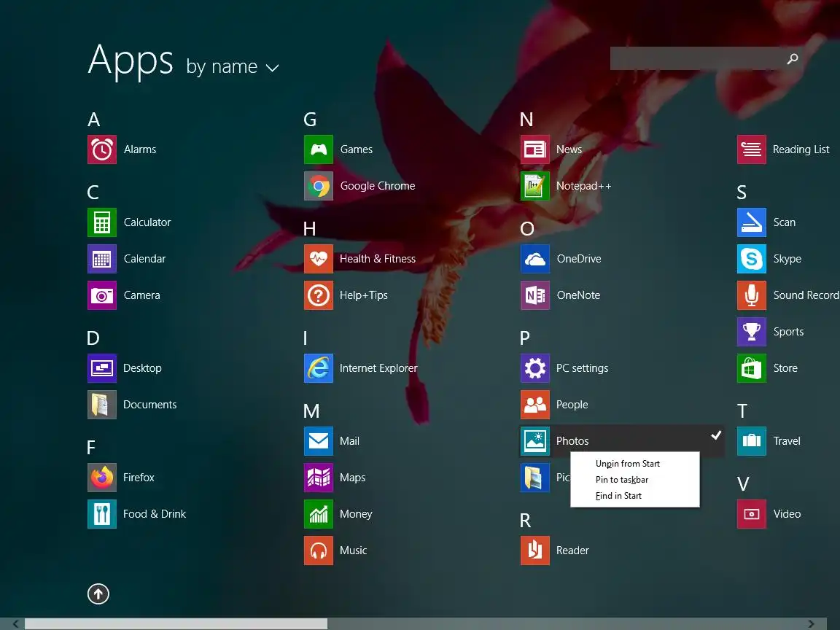
Task: Open the Money app icon
Action: 318,514
